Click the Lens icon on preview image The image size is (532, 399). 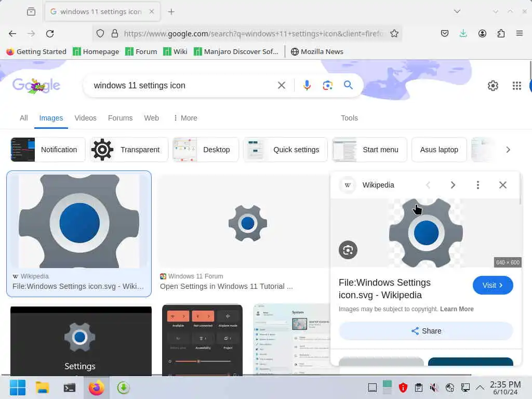(348, 250)
